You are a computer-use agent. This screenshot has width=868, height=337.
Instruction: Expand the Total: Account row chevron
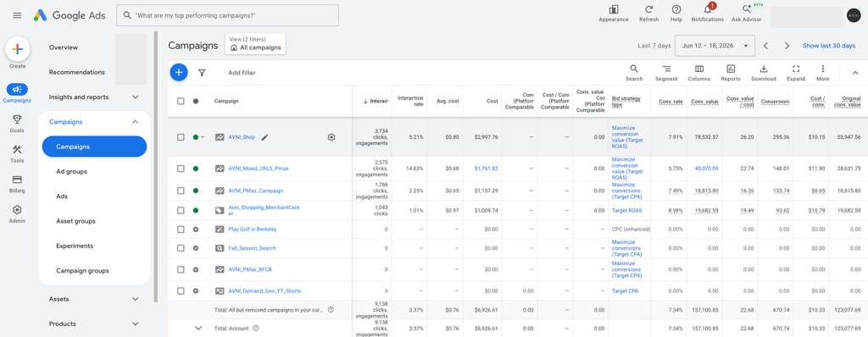[198, 329]
